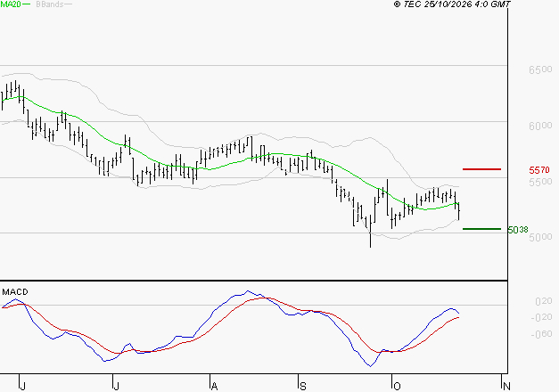Click the red 5570 resistance label
Viewport: 559px width, 392px height.
tap(539, 170)
